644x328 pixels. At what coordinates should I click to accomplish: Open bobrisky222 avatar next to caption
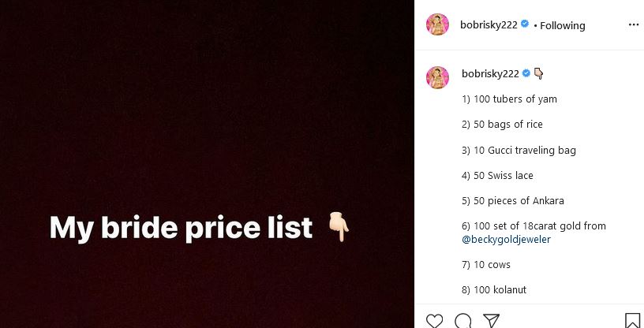point(437,76)
